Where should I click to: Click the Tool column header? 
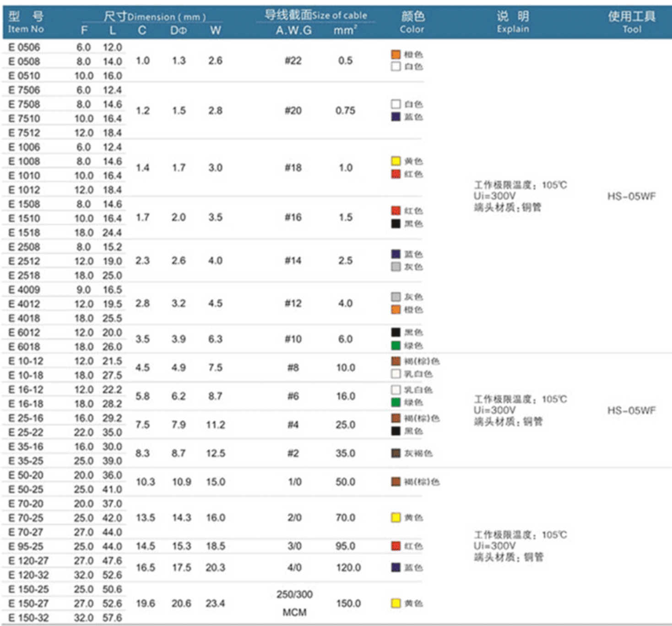point(631,22)
